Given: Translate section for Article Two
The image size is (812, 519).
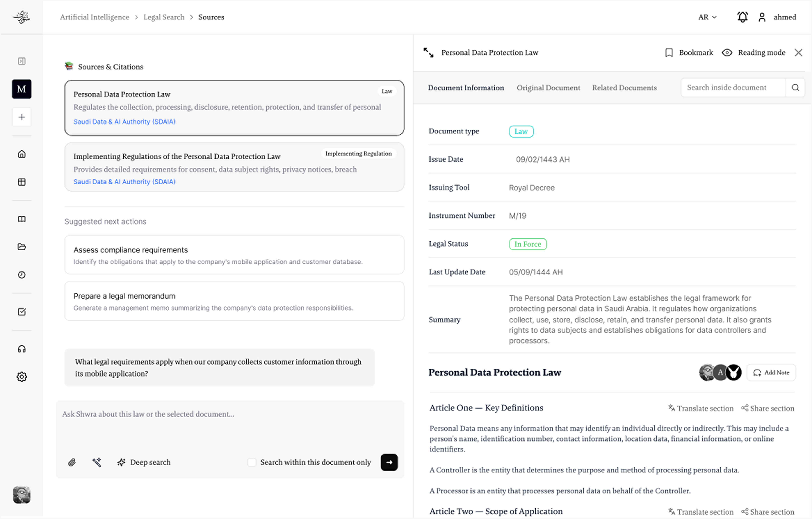Looking at the screenshot, I should [x=701, y=512].
